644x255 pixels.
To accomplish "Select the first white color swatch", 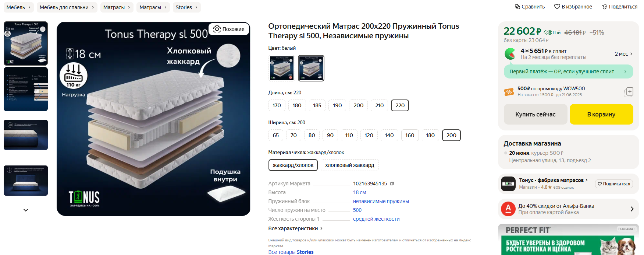I will click(x=282, y=68).
